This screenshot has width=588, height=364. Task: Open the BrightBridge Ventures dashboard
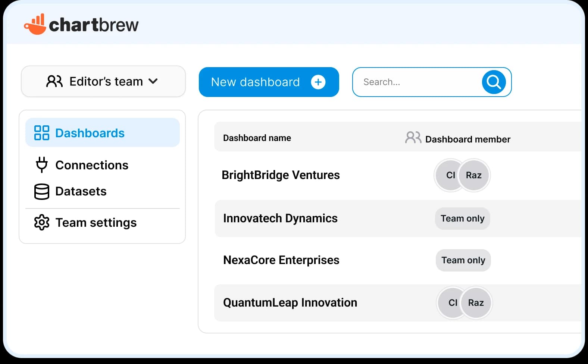pyautogui.click(x=281, y=175)
